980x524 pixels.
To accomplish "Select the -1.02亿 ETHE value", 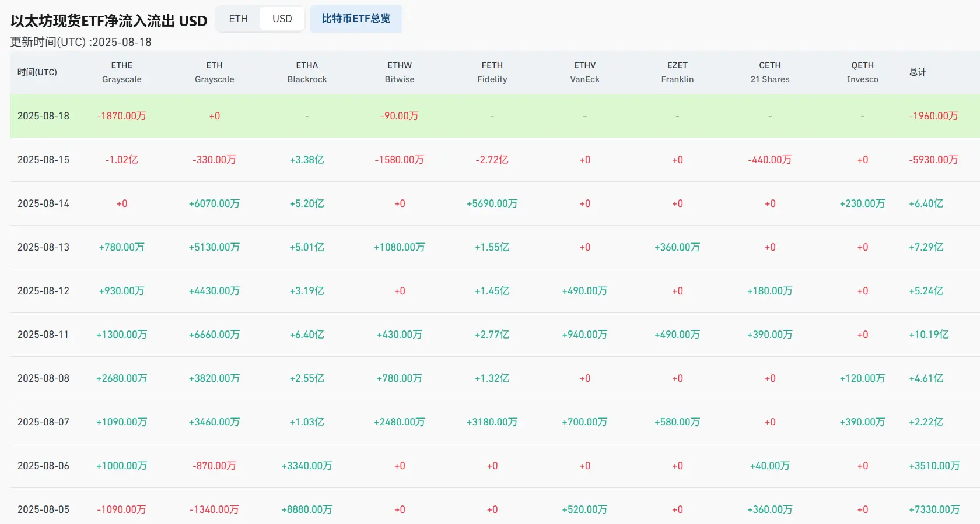I will [122, 160].
